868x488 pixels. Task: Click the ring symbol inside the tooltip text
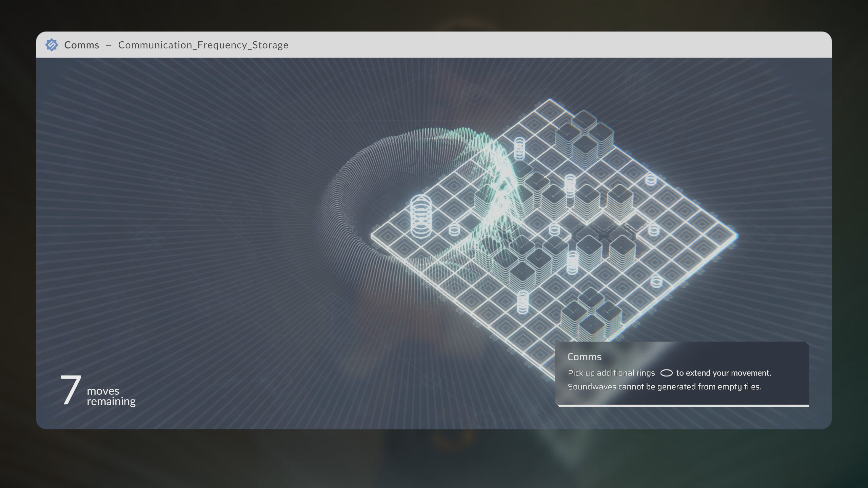point(667,373)
